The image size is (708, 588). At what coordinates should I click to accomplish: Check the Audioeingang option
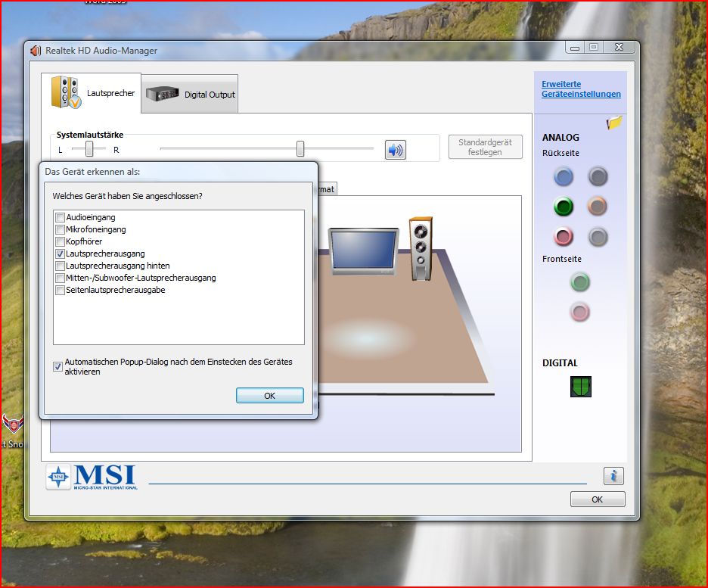coord(60,217)
